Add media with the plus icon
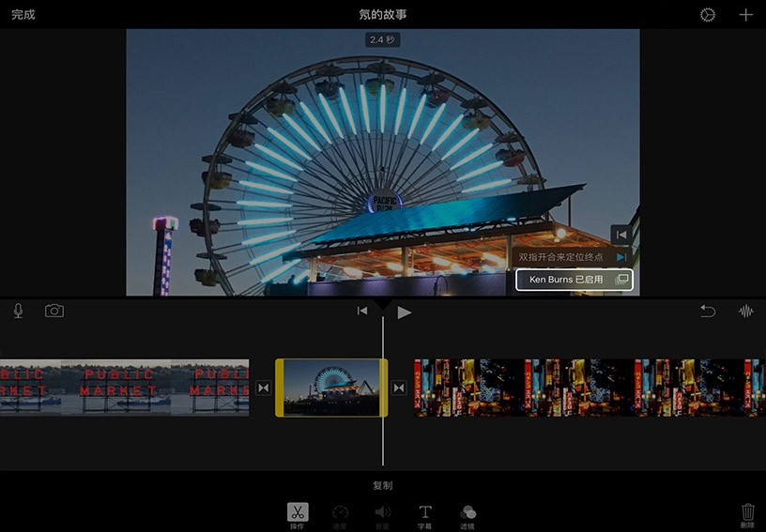766x532 pixels. click(x=745, y=15)
